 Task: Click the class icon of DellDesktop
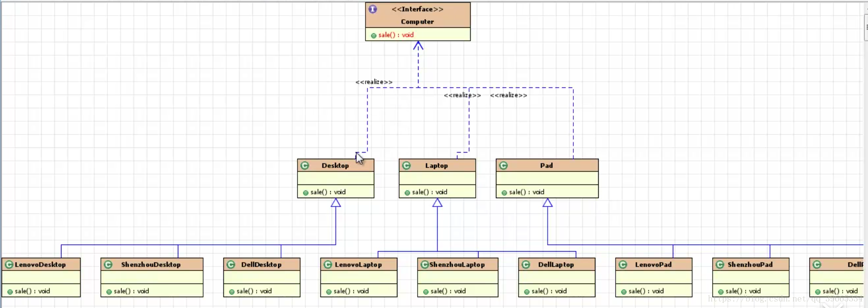click(x=231, y=264)
